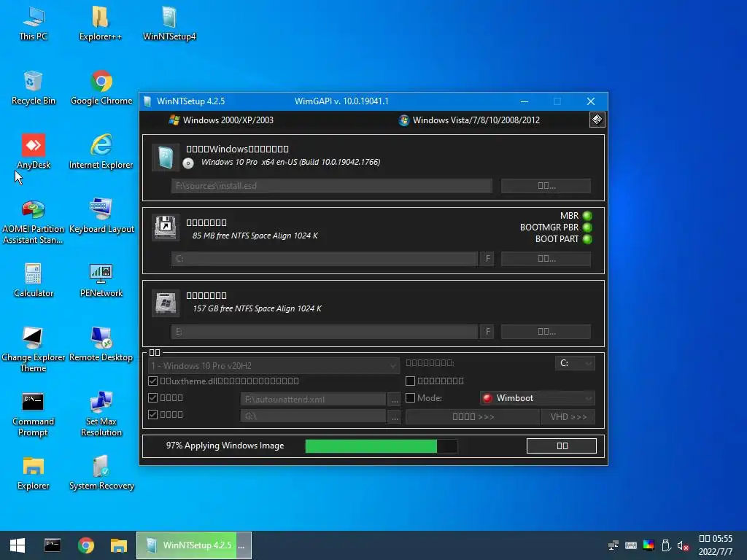Toggle the checkbox beside F:\autounattend.xml
Screen dimensions: 747x560
point(153,397)
